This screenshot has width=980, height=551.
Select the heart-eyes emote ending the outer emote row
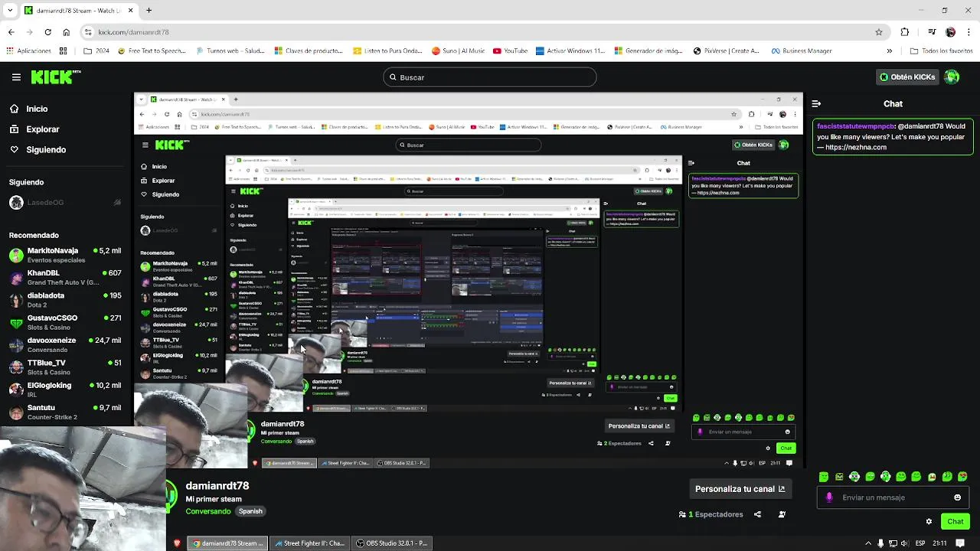(962, 477)
